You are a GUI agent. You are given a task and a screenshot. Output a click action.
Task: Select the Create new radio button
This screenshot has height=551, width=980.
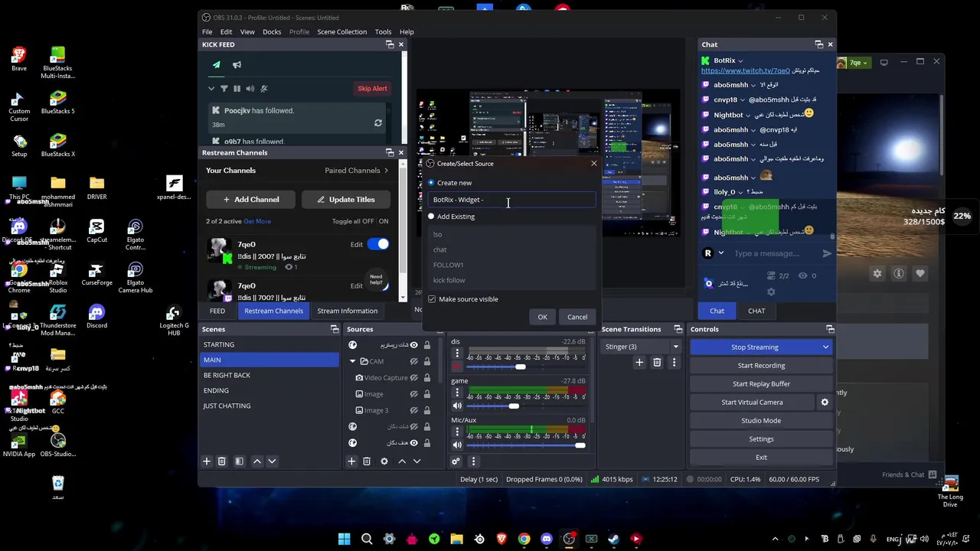tap(431, 183)
